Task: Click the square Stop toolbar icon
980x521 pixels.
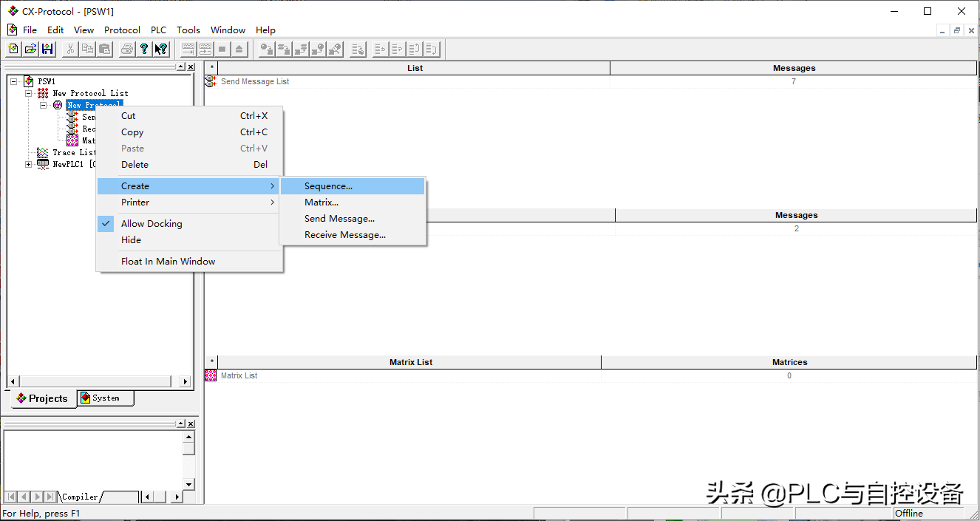Action: (222, 50)
